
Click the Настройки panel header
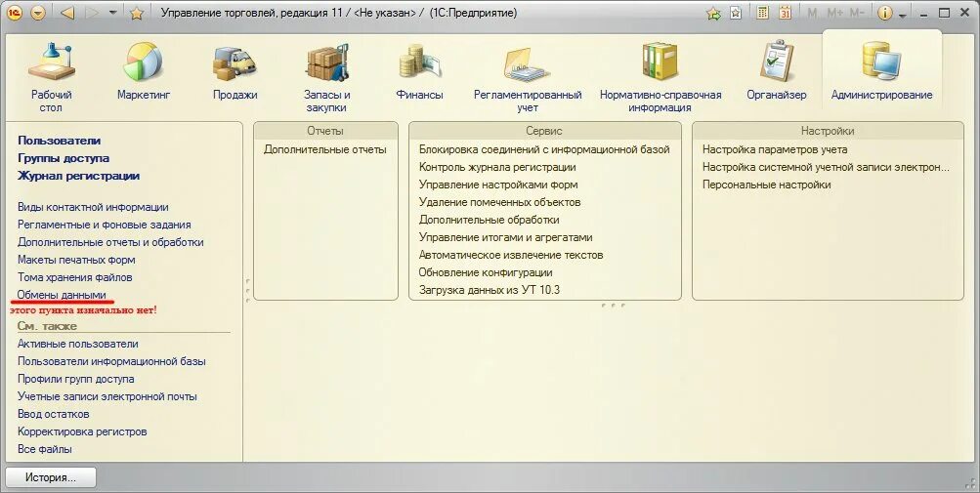[828, 131]
